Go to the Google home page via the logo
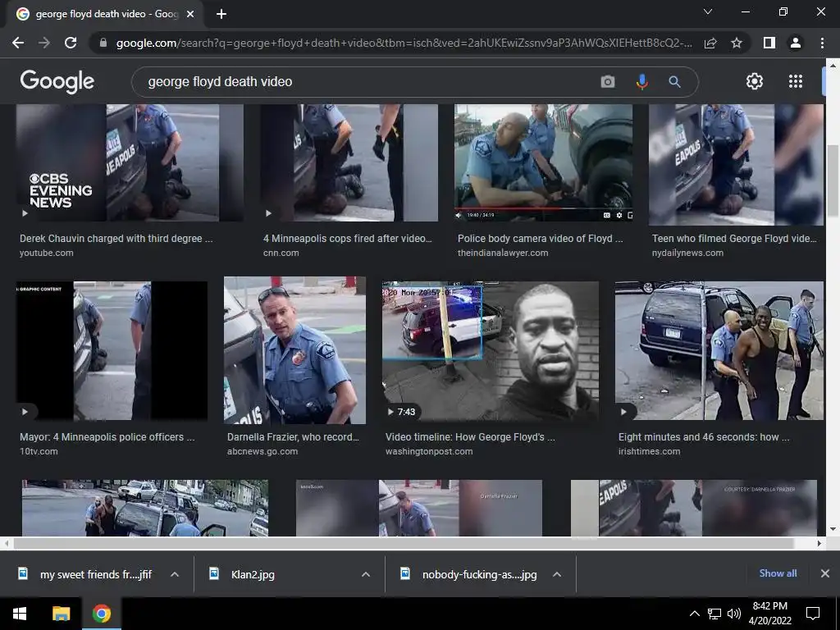Viewport: 840px width, 630px height. coord(57,81)
